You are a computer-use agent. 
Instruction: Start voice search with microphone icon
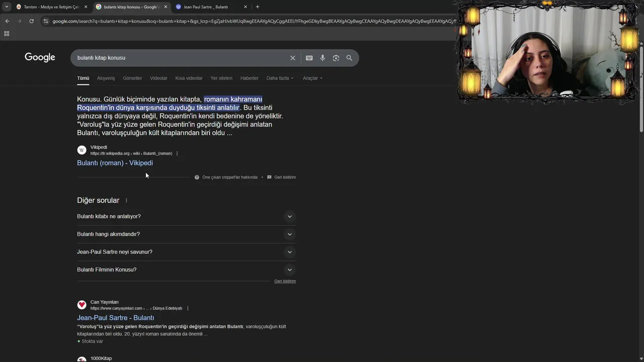323,58
